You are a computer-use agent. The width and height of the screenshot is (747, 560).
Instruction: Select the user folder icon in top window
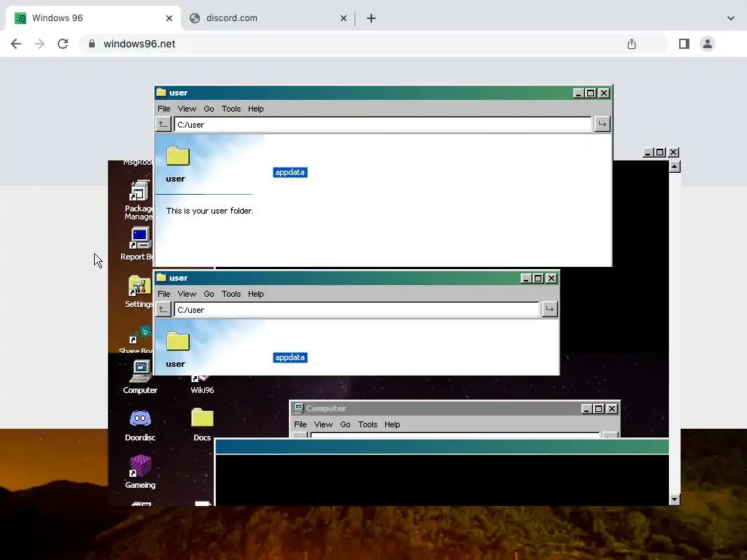point(178,156)
